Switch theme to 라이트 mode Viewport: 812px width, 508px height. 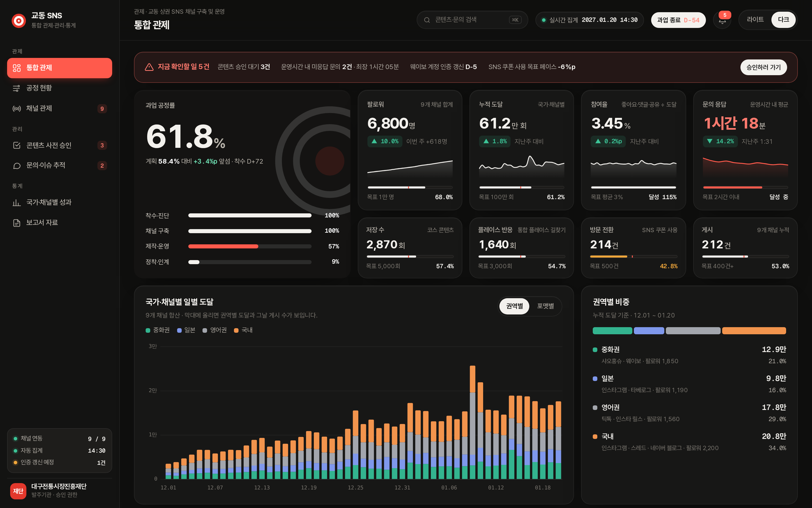point(755,20)
